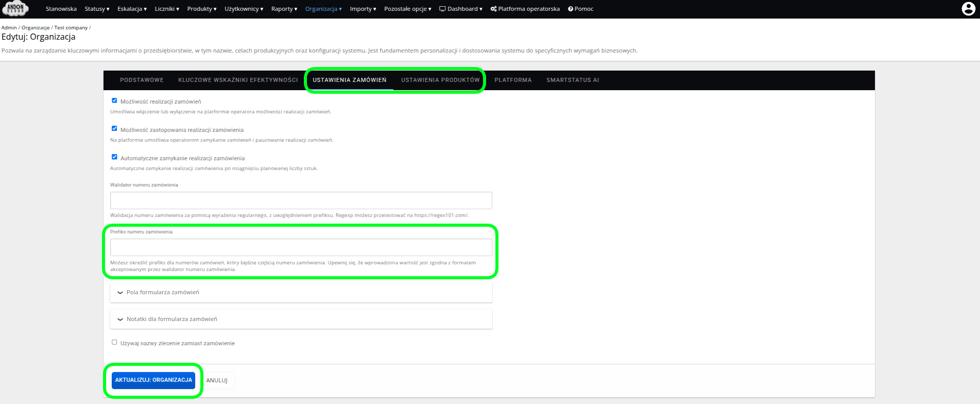Expand Pola formularza zamówień section
Image resolution: width=980 pixels, height=404 pixels.
[163, 292]
